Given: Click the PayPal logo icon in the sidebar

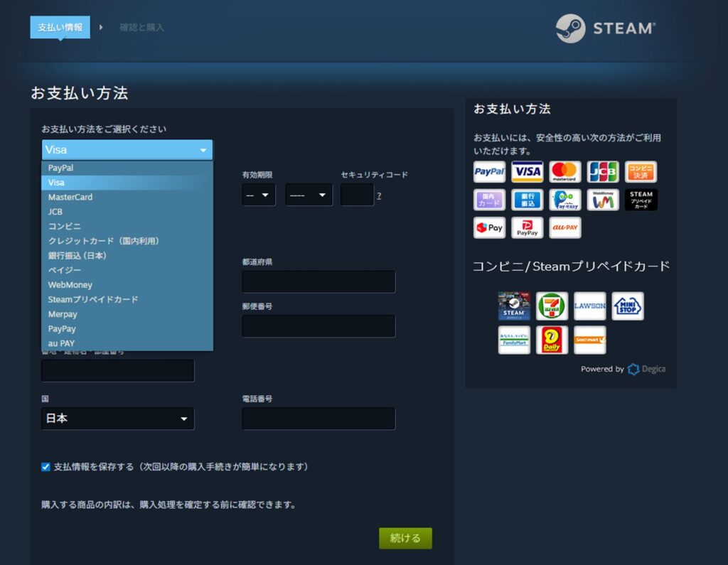Looking at the screenshot, I should click(x=489, y=171).
